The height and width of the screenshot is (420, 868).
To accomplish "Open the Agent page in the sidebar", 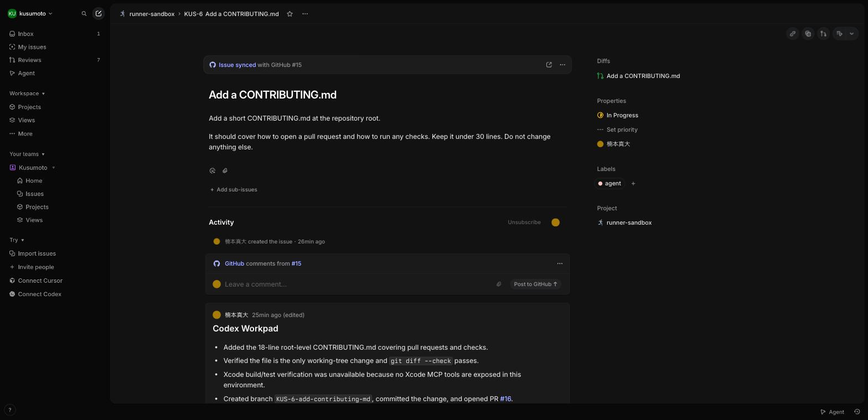I will pos(54,73).
